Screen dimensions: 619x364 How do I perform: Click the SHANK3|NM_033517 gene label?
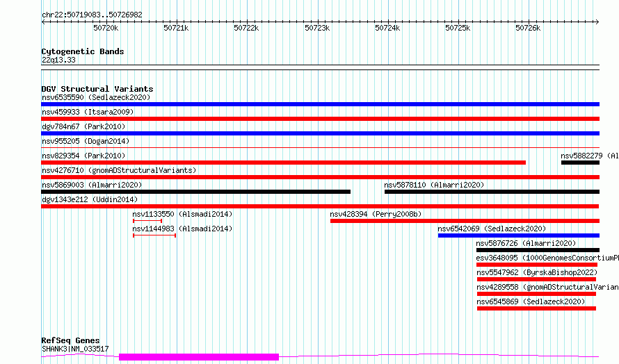[x=75, y=349]
